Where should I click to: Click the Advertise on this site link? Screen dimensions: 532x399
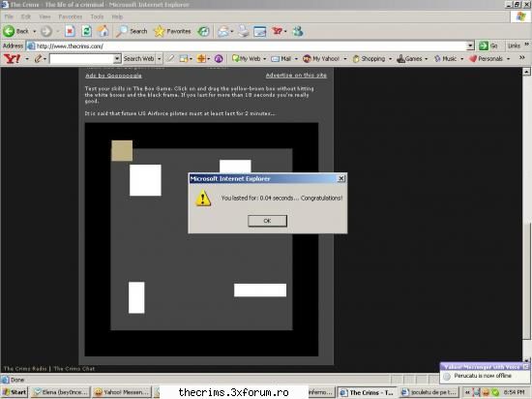coord(296,75)
